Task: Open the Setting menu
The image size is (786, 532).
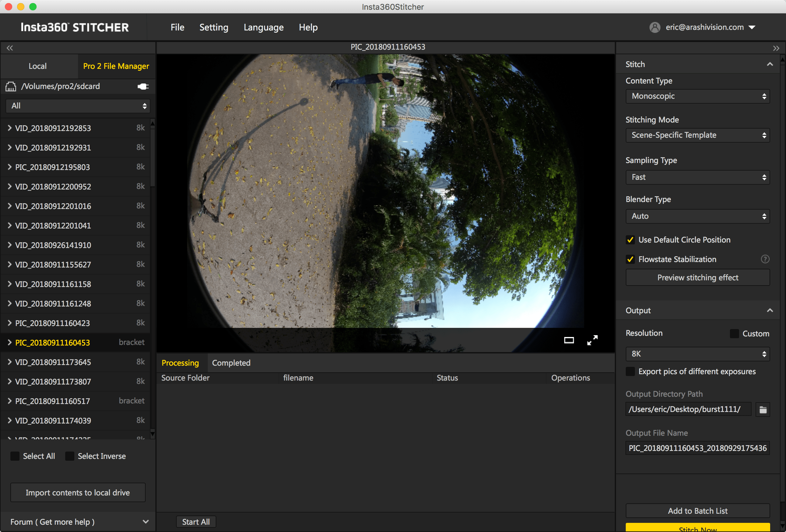Action: click(214, 27)
